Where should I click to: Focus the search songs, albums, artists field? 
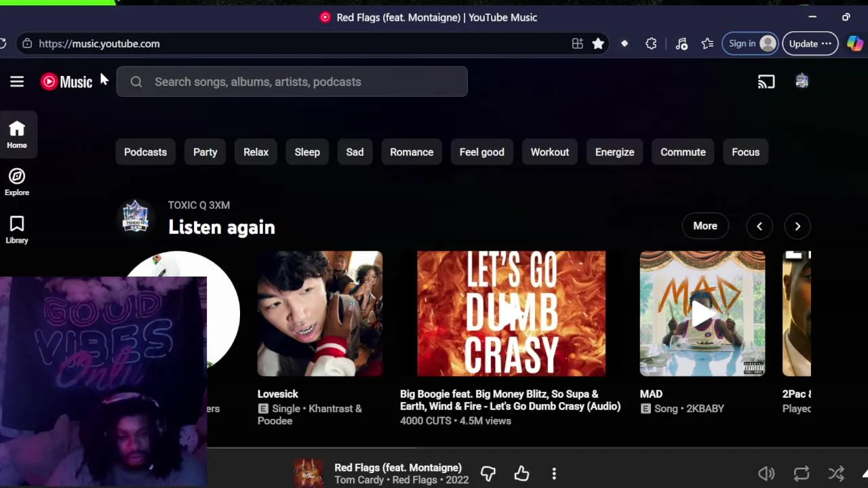292,82
